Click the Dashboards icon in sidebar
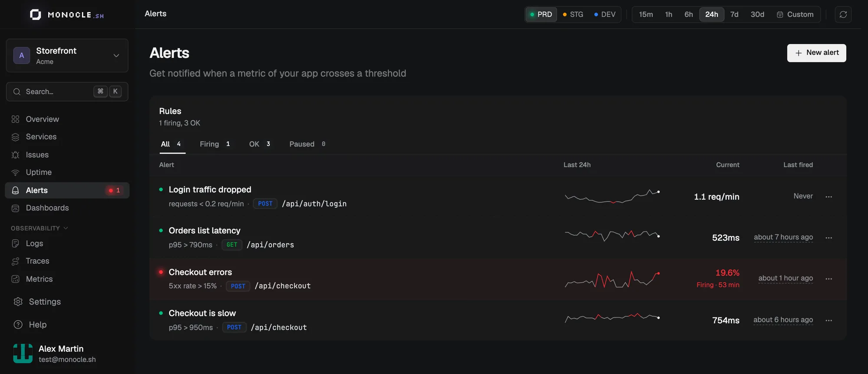Image resolution: width=868 pixels, height=374 pixels. [x=16, y=208]
